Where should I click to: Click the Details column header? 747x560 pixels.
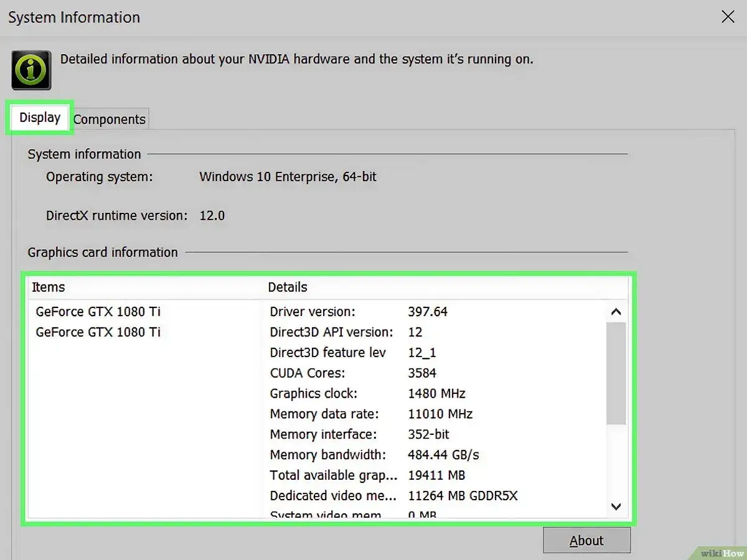(x=288, y=287)
